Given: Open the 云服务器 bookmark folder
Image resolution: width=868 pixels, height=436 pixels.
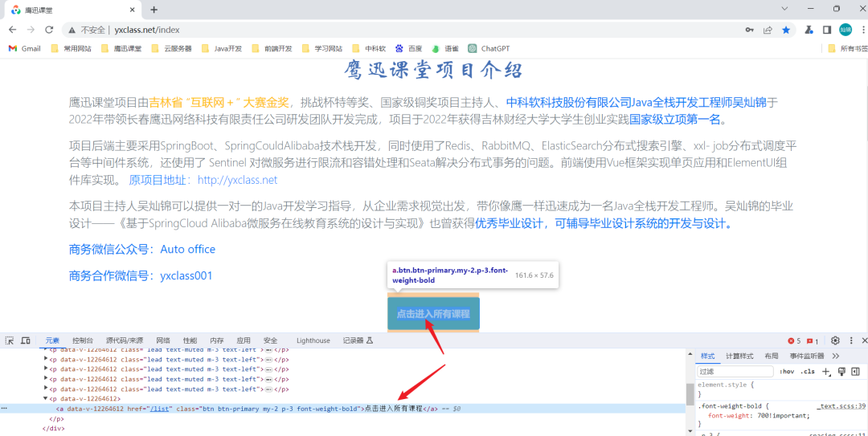Looking at the screenshot, I should [172, 48].
